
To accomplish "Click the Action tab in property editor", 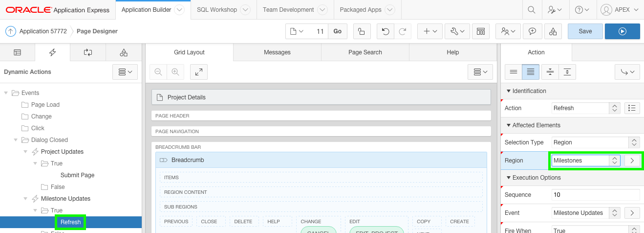I will [536, 52].
